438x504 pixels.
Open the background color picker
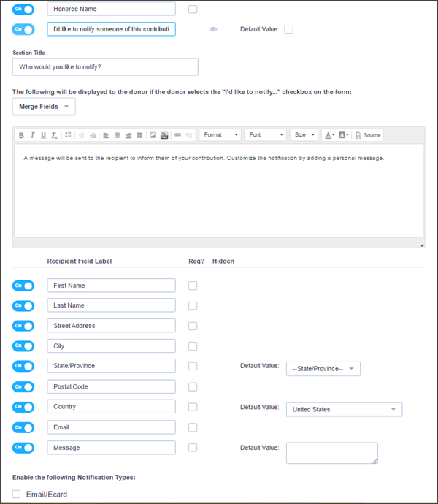343,135
